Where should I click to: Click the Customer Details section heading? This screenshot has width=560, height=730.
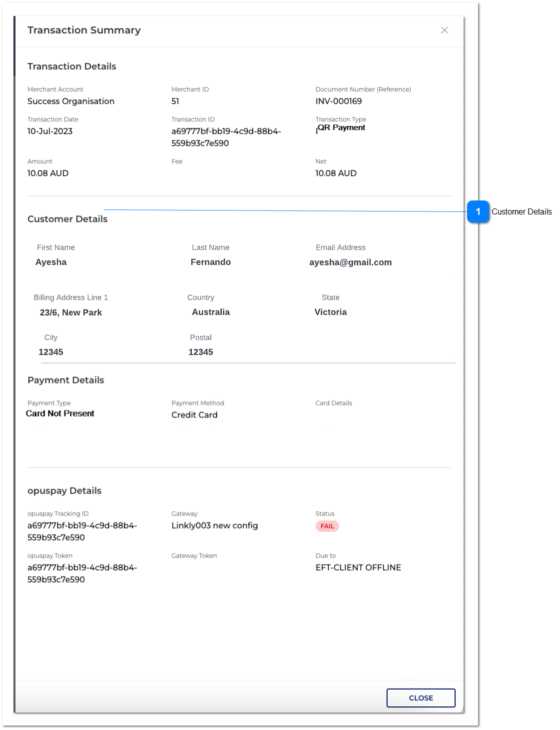67,219
